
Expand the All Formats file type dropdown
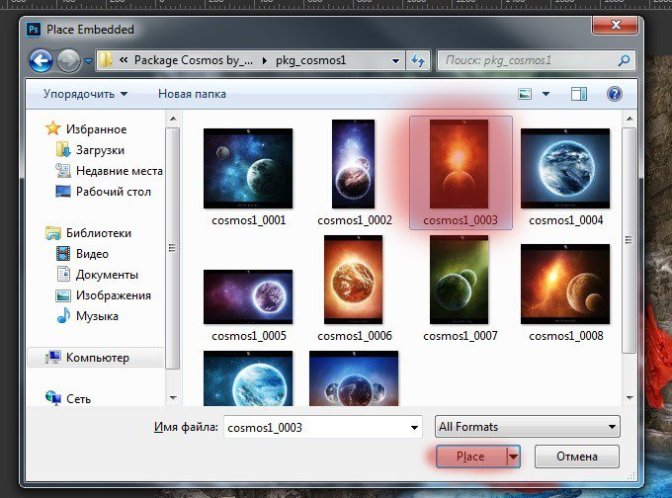coord(527,427)
